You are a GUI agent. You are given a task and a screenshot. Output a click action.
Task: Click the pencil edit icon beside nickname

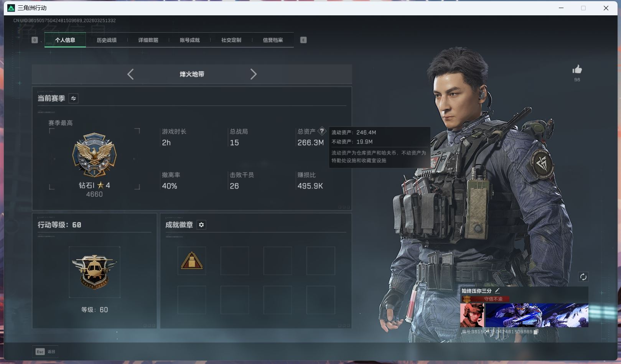pos(497,291)
